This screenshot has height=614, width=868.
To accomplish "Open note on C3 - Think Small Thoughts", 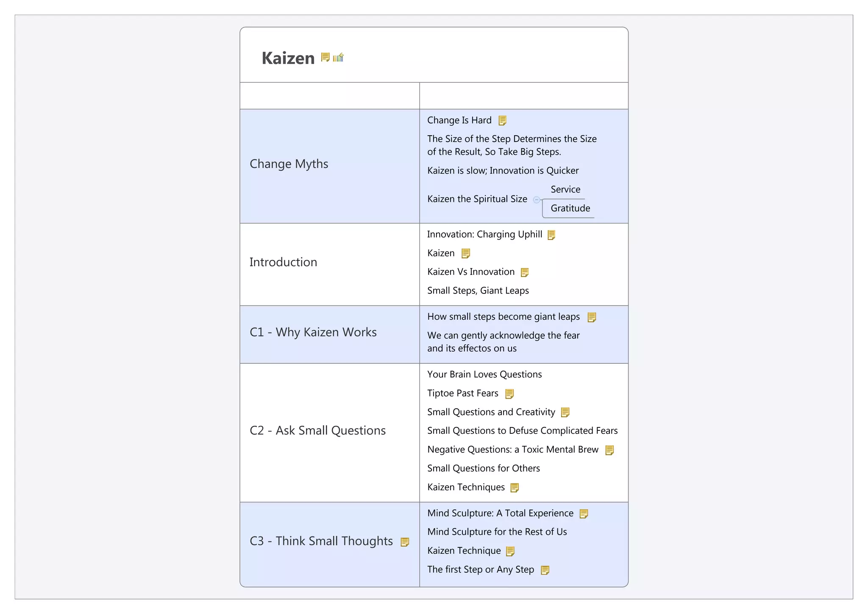I will click(x=405, y=542).
